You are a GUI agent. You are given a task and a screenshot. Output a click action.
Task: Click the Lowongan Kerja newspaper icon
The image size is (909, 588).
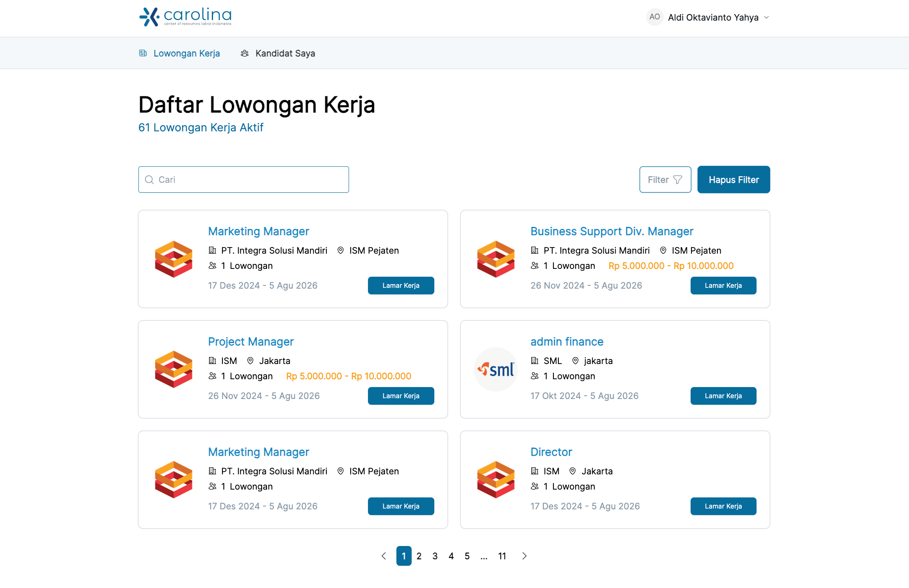point(143,53)
